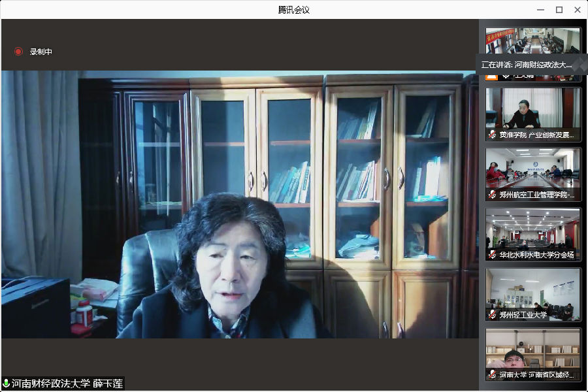
Task: Click the orange host badge on first thumbnail
Action: pos(492,76)
